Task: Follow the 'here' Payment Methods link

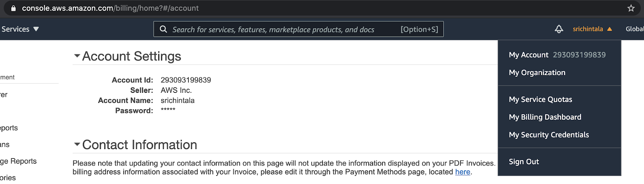Action: pos(462,172)
